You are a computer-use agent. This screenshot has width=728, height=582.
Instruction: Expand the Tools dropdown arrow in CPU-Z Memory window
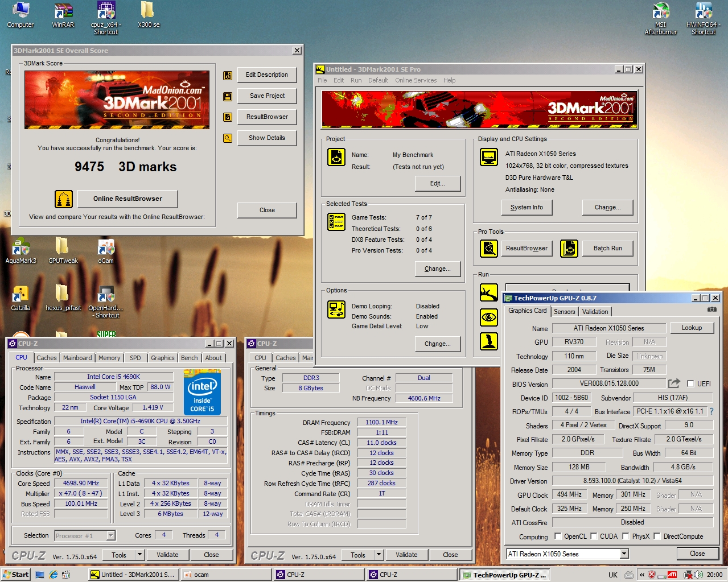click(x=379, y=555)
